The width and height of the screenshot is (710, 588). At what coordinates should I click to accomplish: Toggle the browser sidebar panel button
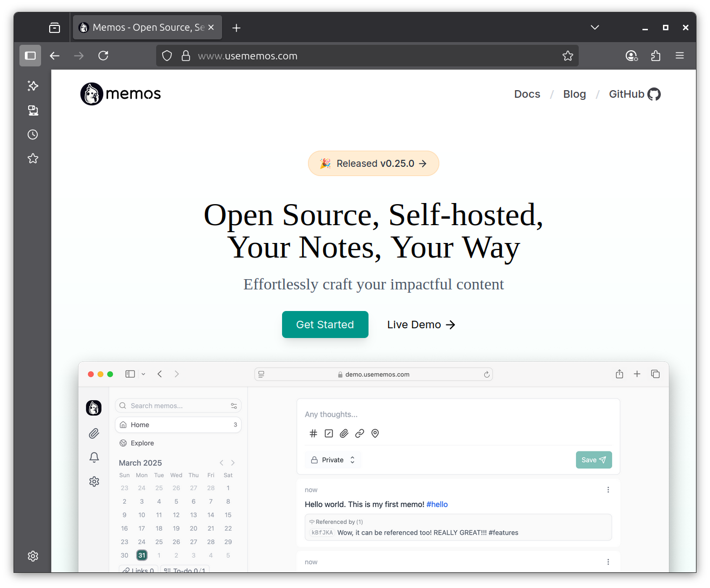tap(30, 56)
